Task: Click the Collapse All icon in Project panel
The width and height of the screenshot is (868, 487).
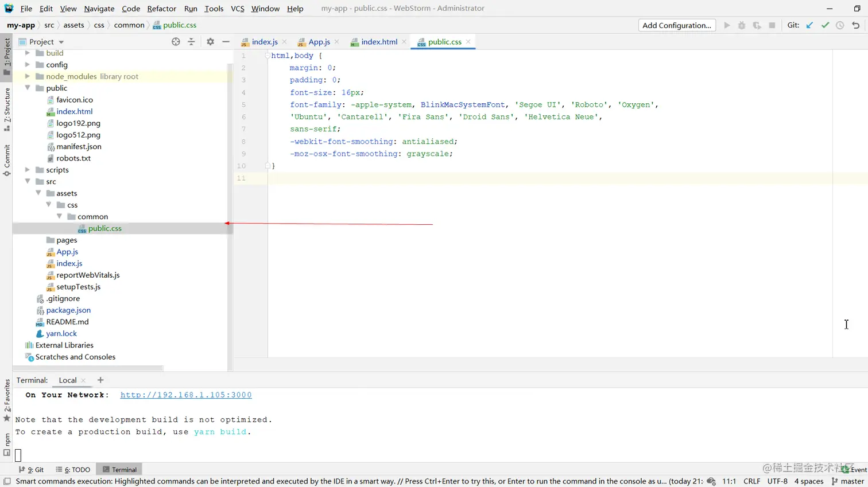Action: (x=191, y=42)
